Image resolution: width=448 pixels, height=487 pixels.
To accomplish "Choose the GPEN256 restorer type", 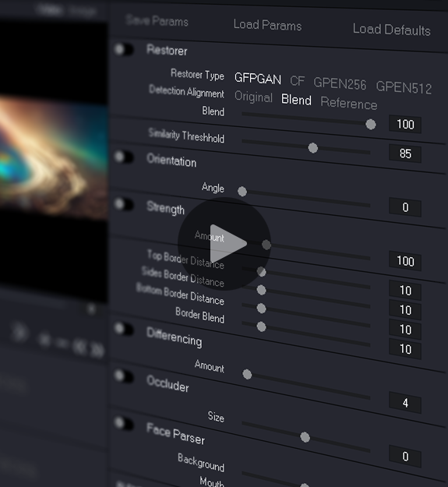I will pos(340,83).
